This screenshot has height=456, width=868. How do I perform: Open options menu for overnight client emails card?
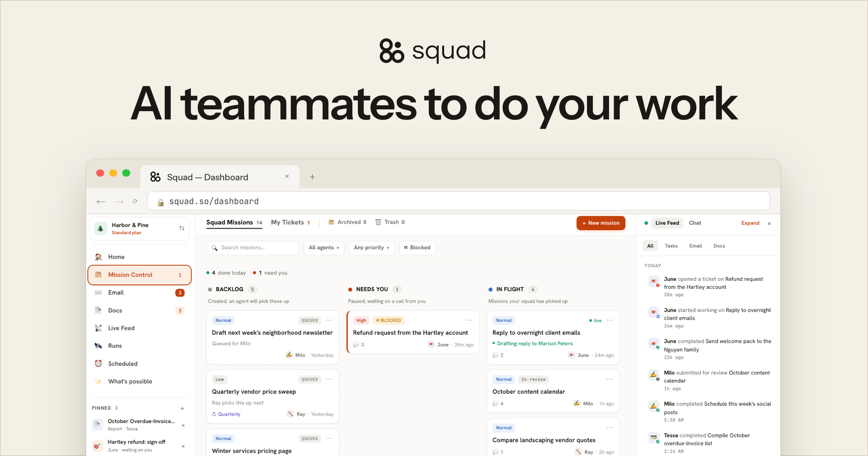[x=610, y=320]
